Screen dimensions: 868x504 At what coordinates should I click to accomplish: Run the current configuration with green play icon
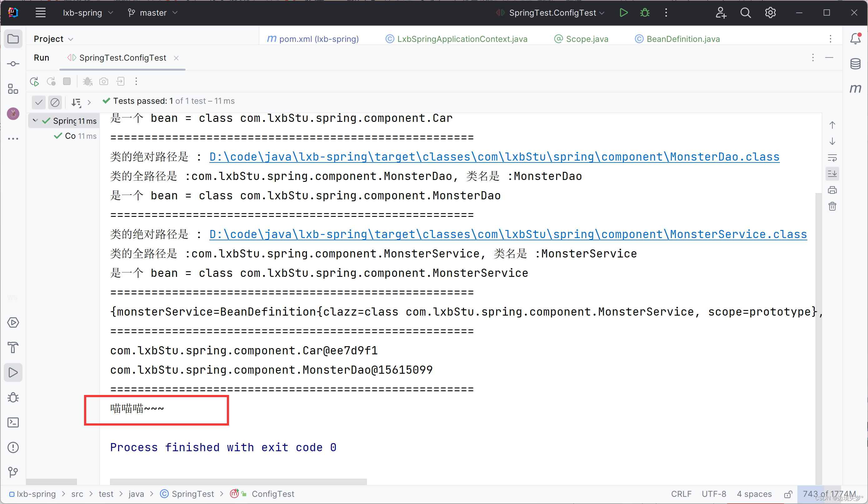tap(623, 13)
